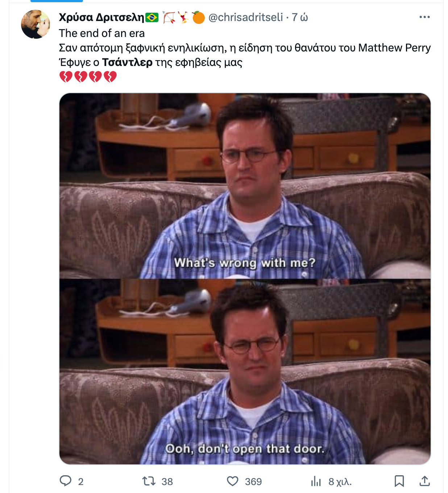
Task: Open the three-dot more options menu
Action: 424,17
